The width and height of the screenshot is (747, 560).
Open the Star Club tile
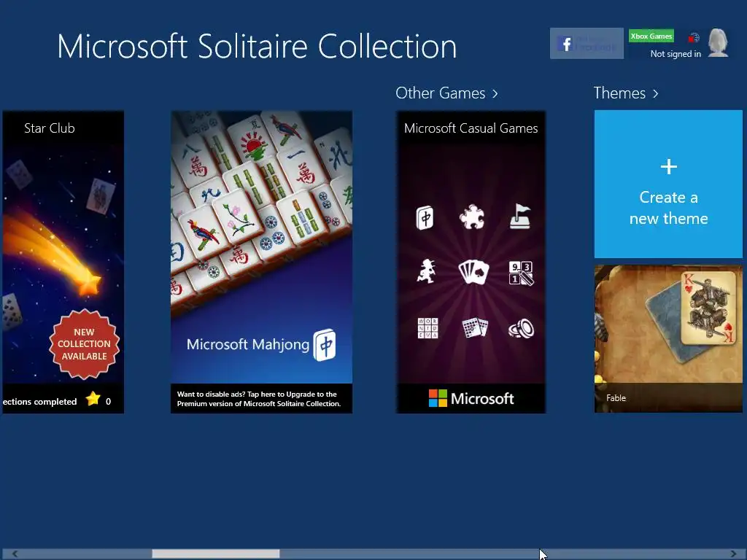(x=63, y=262)
